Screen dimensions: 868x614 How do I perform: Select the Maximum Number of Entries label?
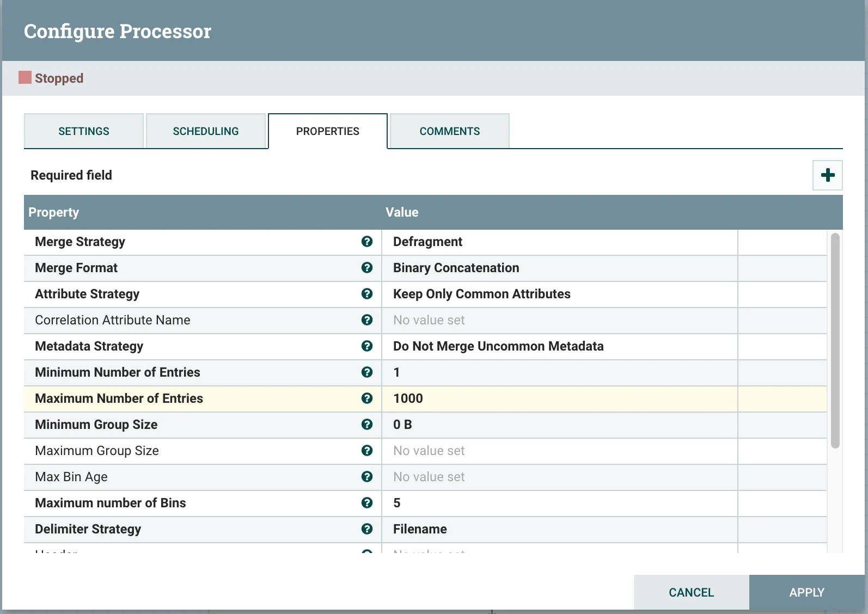[119, 398]
